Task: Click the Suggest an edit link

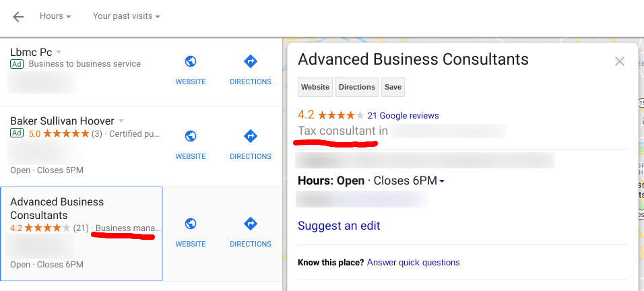Action: pos(339,226)
